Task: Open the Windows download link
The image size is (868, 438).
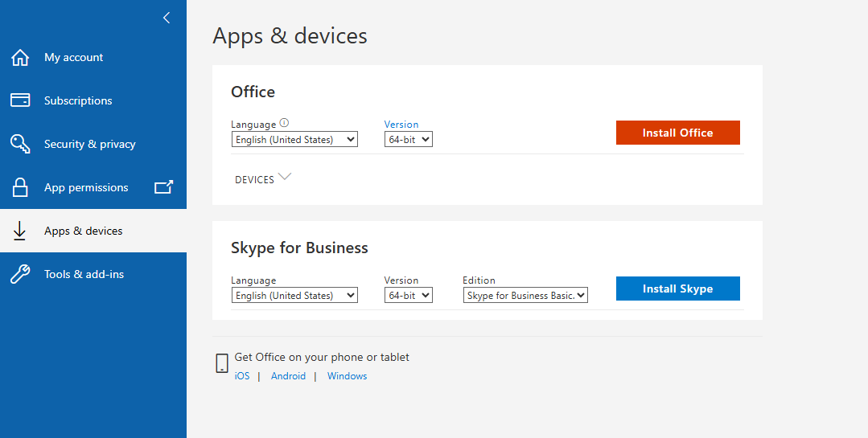Action: pos(347,376)
